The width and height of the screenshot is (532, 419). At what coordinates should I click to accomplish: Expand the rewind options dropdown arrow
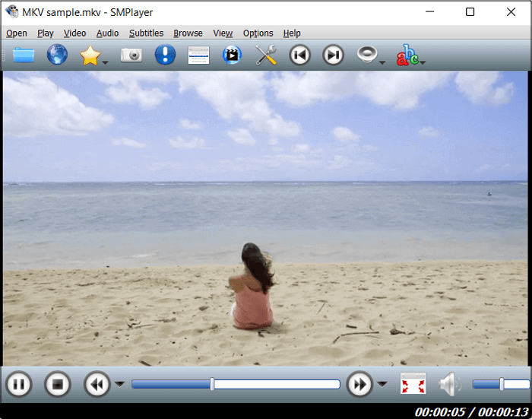(x=119, y=384)
